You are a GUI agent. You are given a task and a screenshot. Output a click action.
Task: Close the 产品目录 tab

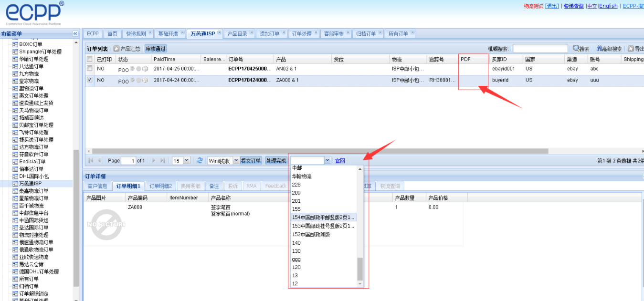click(x=252, y=33)
